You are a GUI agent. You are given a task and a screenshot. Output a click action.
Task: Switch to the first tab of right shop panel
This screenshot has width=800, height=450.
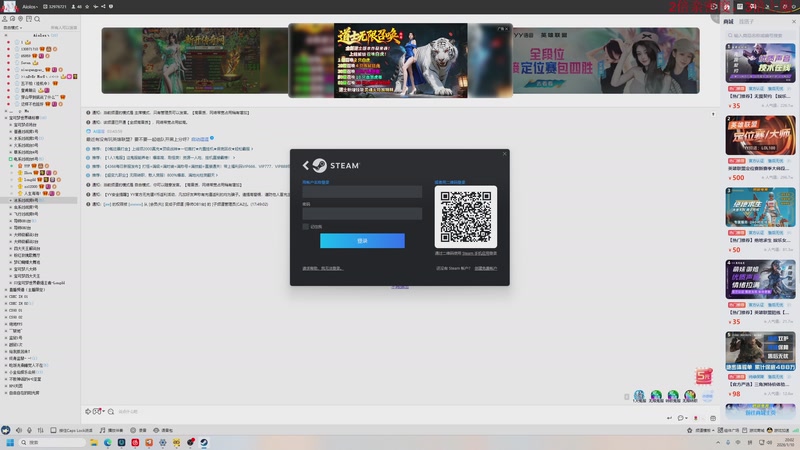[729, 21]
